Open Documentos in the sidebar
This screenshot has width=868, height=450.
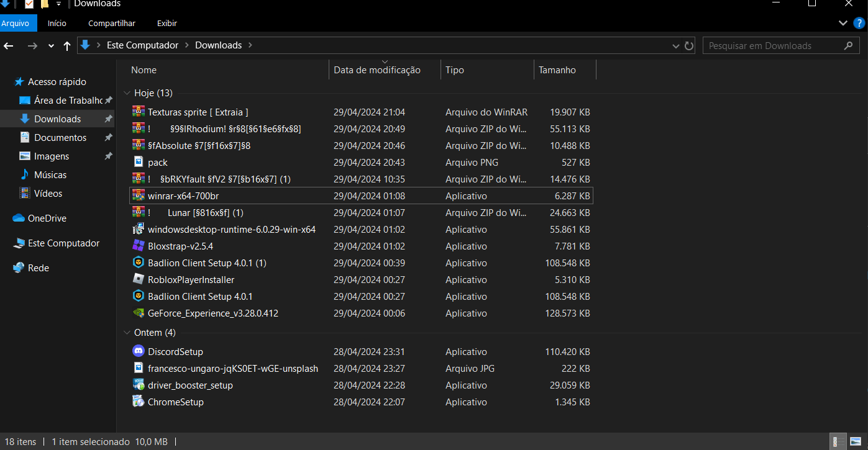pyautogui.click(x=60, y=138)
